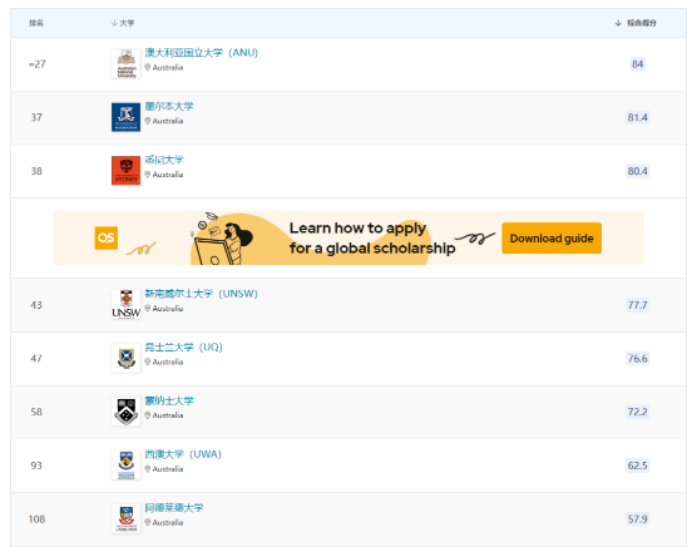Click the Australia label under ANU

[168, 67]
